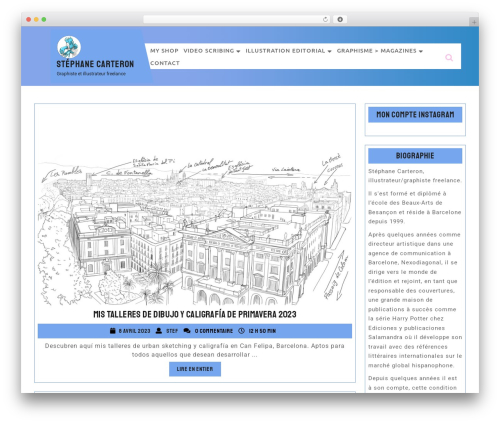500x423 pixels.
Task: Open the MY SHOP menu item
Action: tap(164, 51)
